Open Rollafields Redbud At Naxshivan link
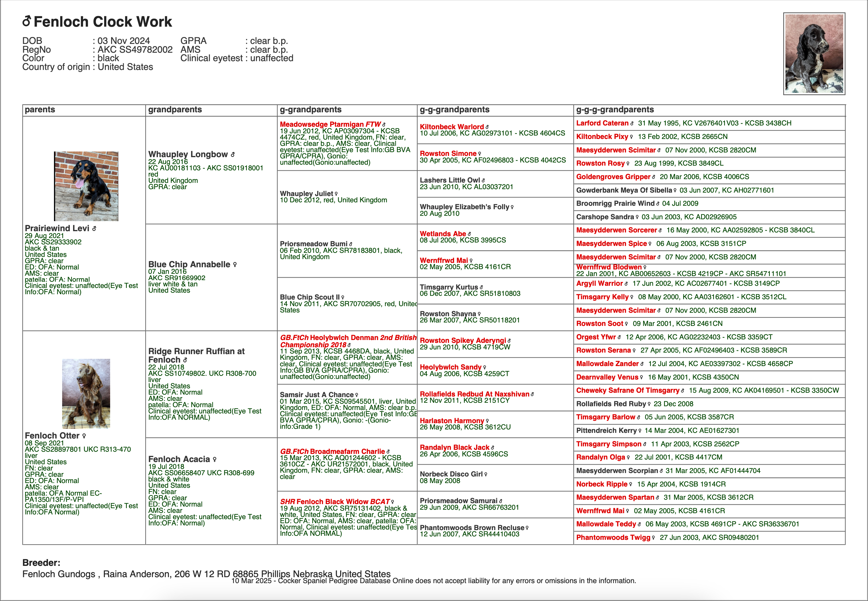 point(475,394)
